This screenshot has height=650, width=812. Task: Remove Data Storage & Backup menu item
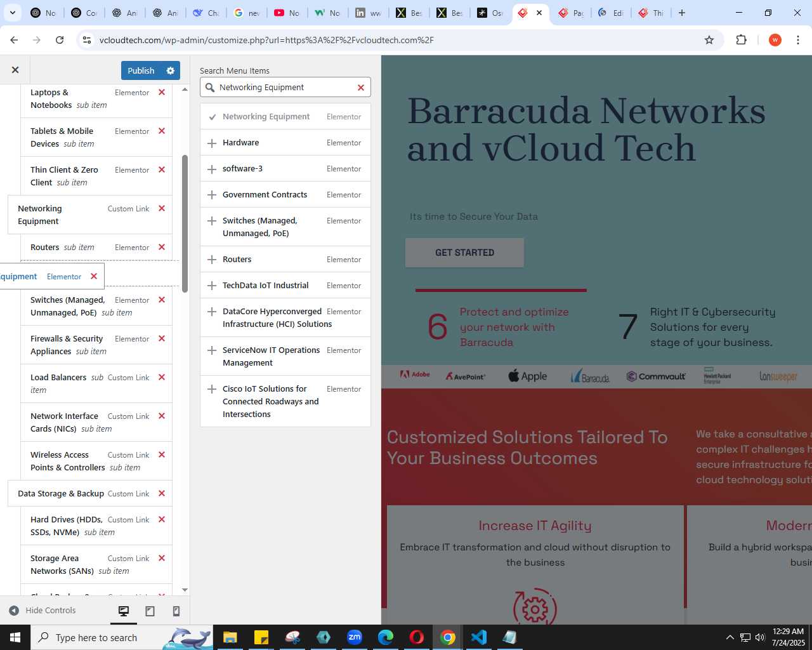tap(162, 493)
